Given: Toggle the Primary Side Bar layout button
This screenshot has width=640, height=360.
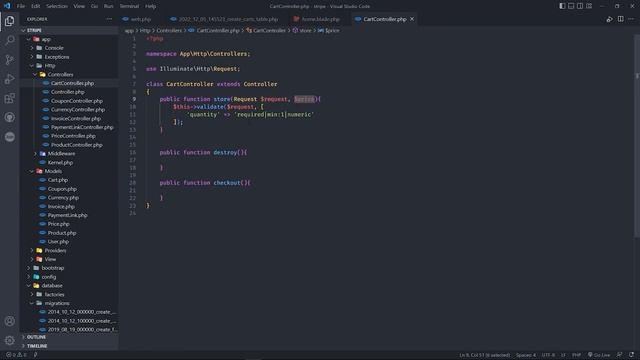Looking at the screenshot, I should point(562,6).
